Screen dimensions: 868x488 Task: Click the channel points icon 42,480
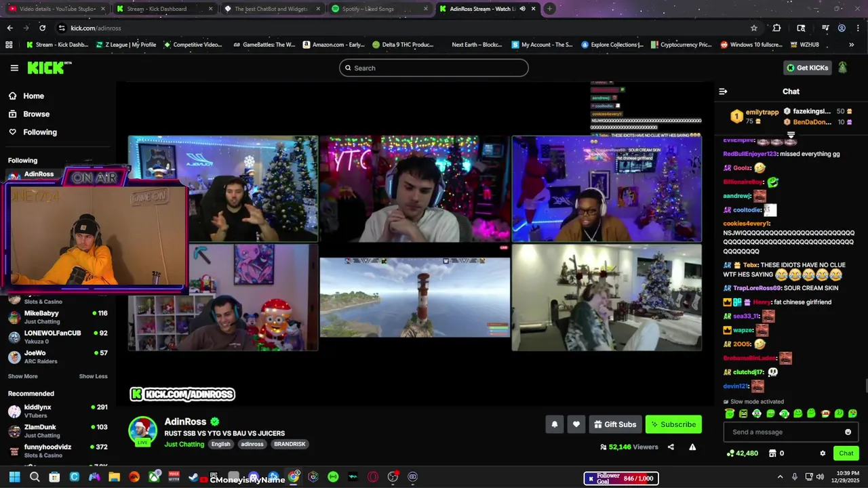point(743,453)
